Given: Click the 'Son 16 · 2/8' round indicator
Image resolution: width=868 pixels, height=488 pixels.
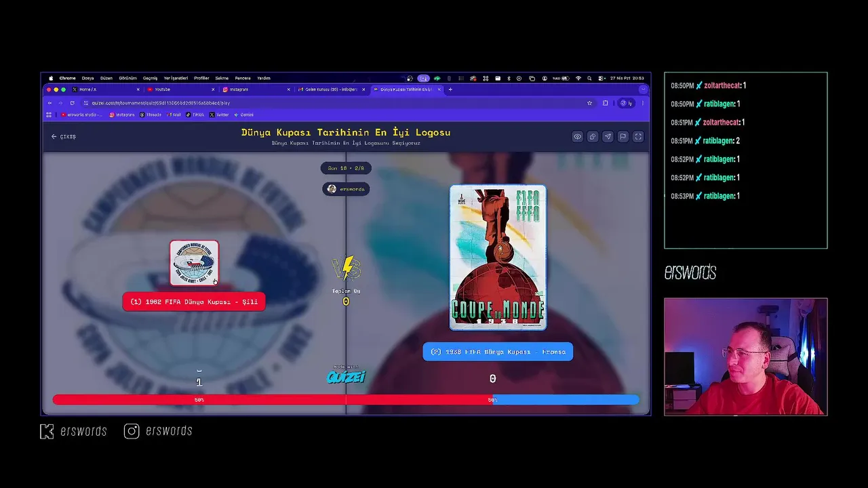Looking at the screenshot, I should pyautogui.click(x=346, y=168).
